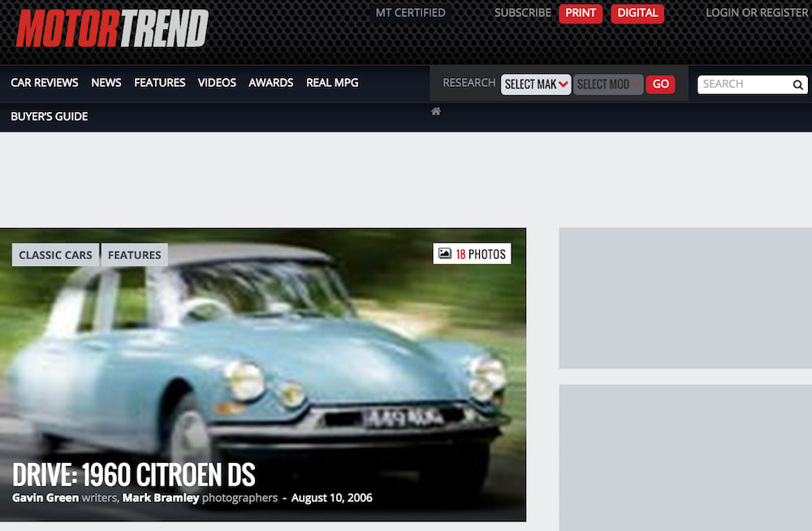Open the Buyer's Guide menu item

(50, 117)
